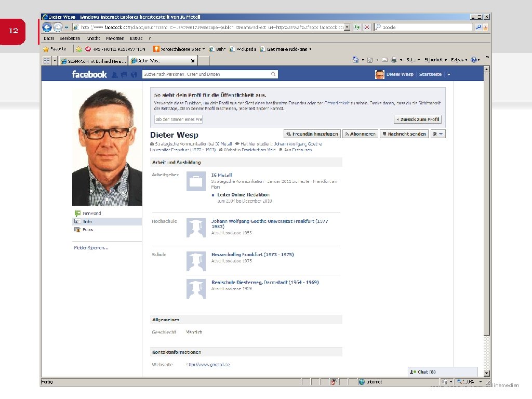Open the Favoriten menu

(x=115, y=38)
